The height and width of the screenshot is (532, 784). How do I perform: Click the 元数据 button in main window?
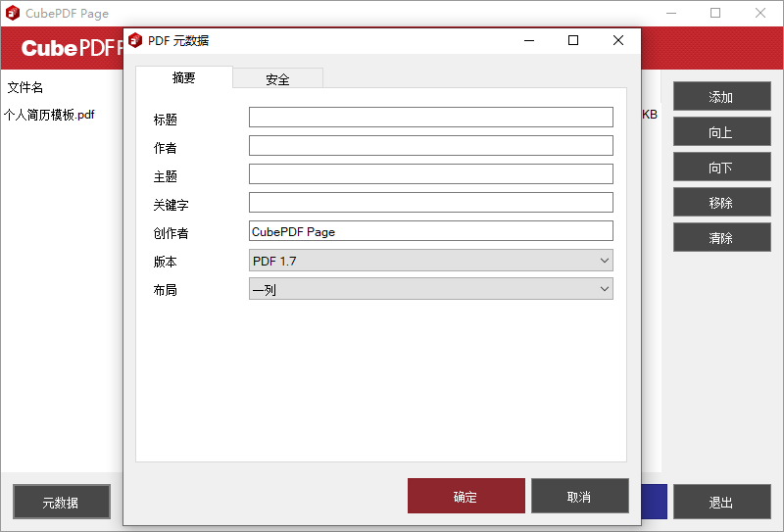click(x=62, y=502)
